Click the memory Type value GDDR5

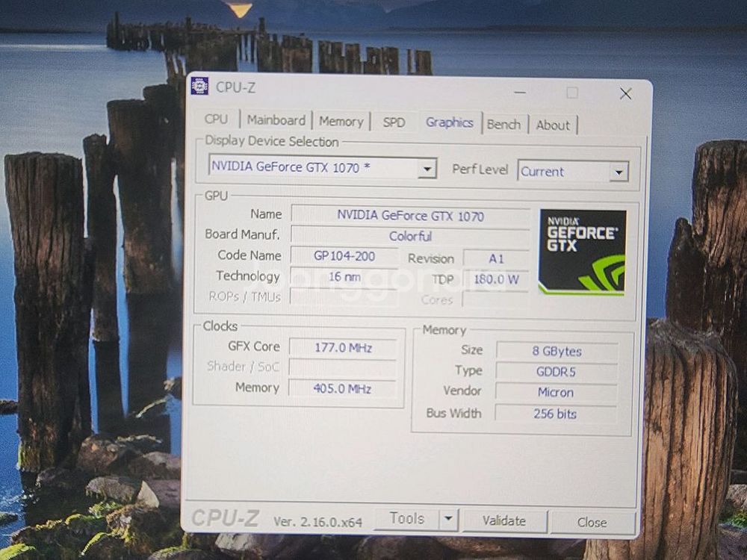click(x=557, y=371)
